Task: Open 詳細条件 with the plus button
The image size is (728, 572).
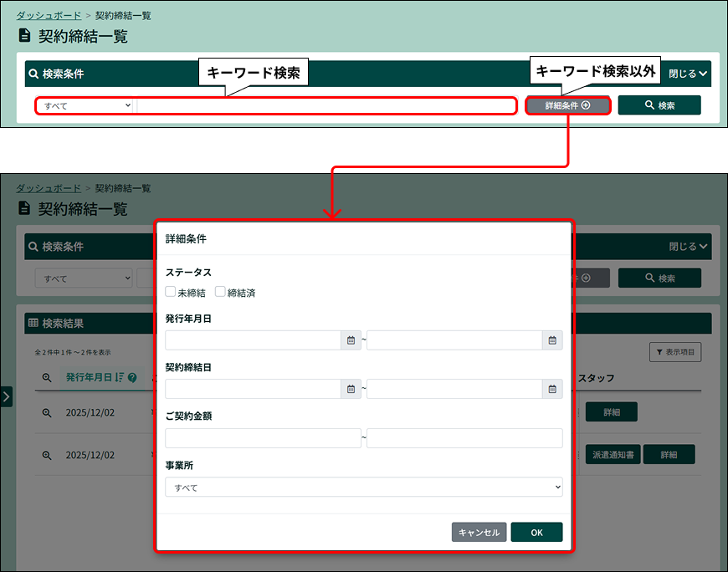Action: (x=568, y=105)
